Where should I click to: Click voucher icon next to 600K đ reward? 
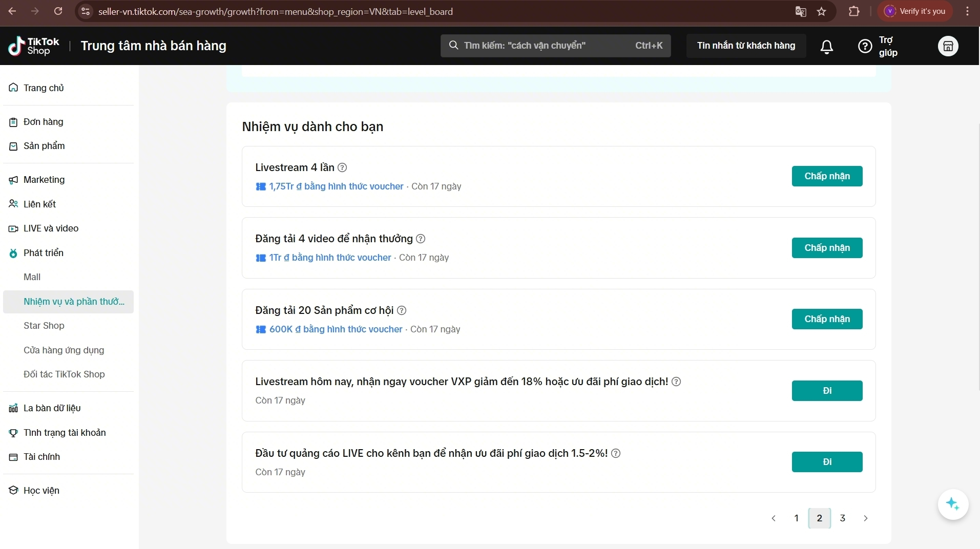[x=261, y=329]
